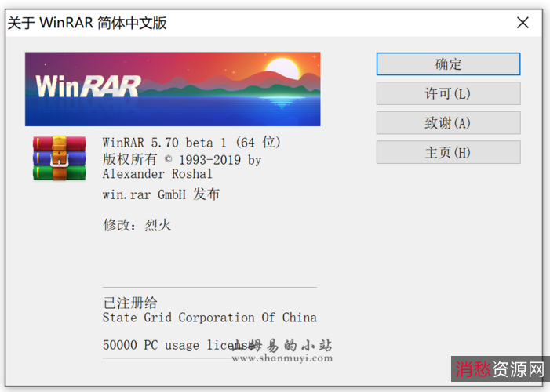The width and height of the screenshot is (550, 392).
Task: Go to the 主页(H) home page
Action: coord(448,153)
